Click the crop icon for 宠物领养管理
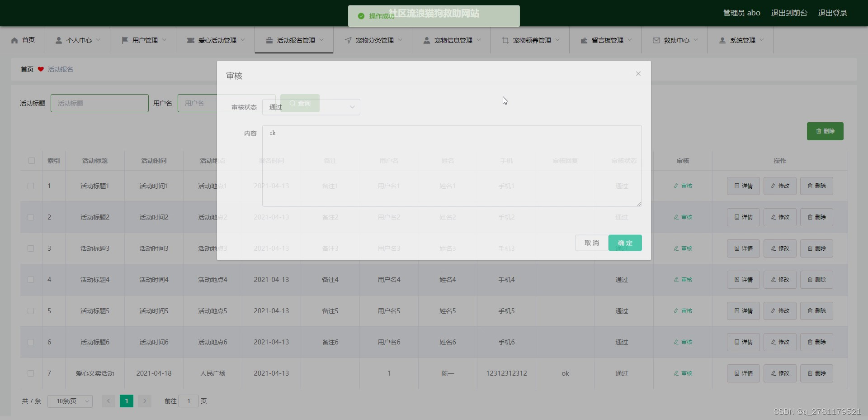 click(x=505, y=40)
